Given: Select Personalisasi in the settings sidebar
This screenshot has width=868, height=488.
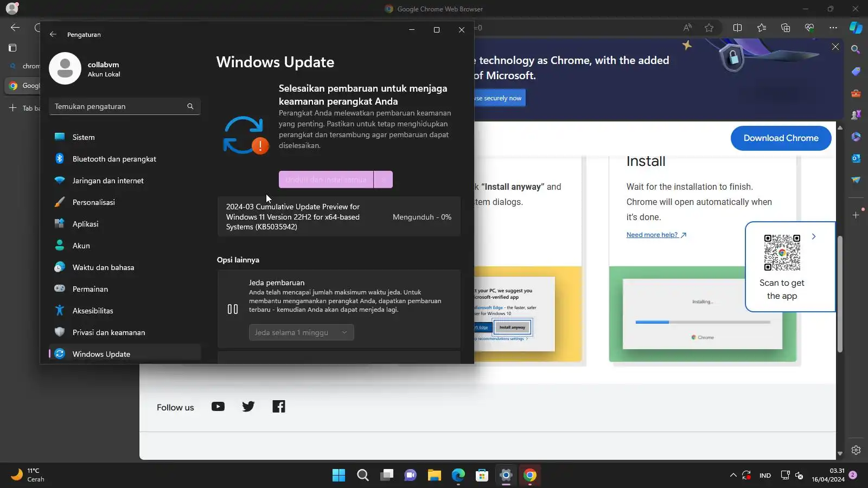Looking at the screenshot, I should (125, 202).
